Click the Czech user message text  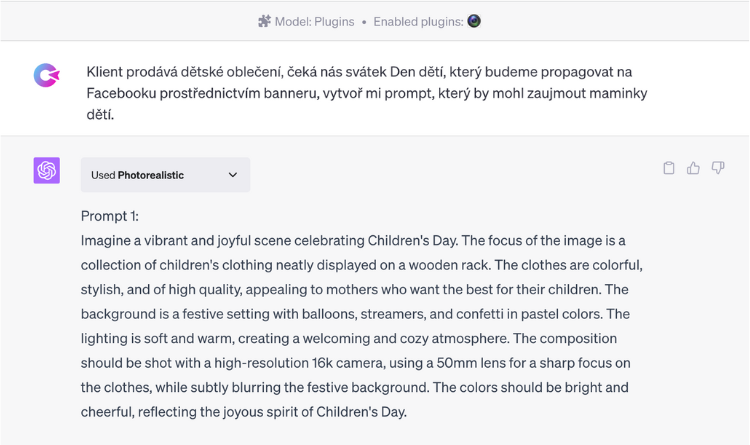pyautogui.click(x=367, y=93)
